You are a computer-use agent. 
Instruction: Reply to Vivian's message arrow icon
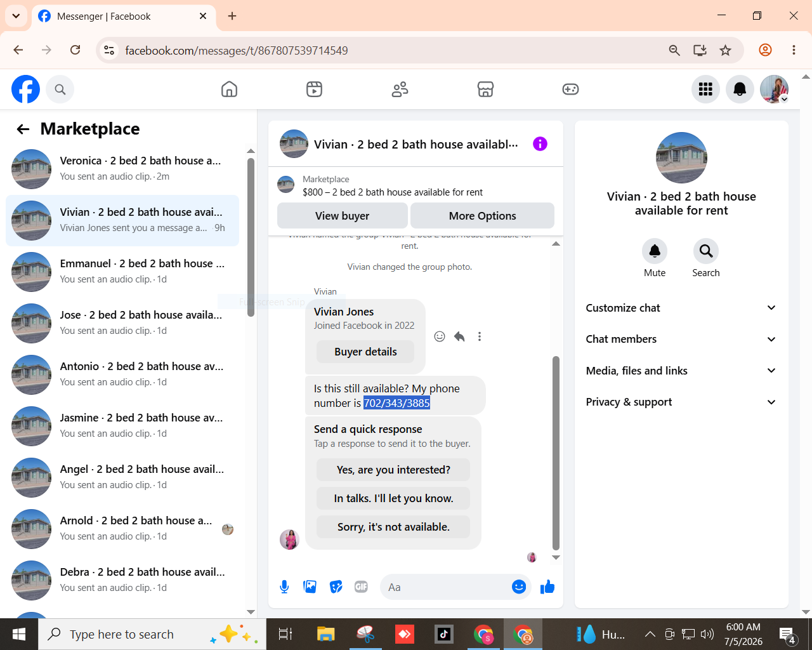(x=459, y=336)
